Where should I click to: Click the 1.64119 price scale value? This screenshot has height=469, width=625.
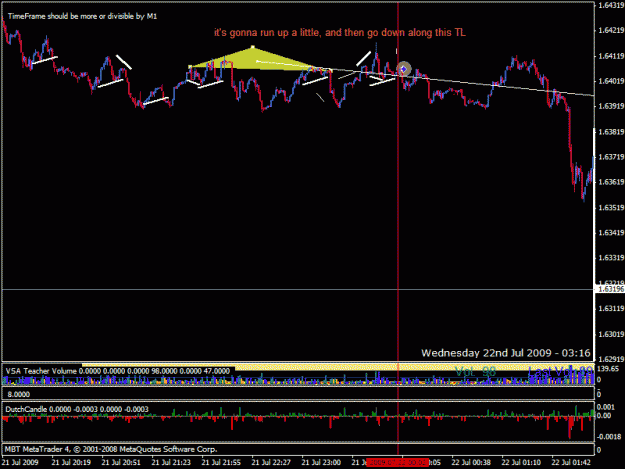(611, 56)
